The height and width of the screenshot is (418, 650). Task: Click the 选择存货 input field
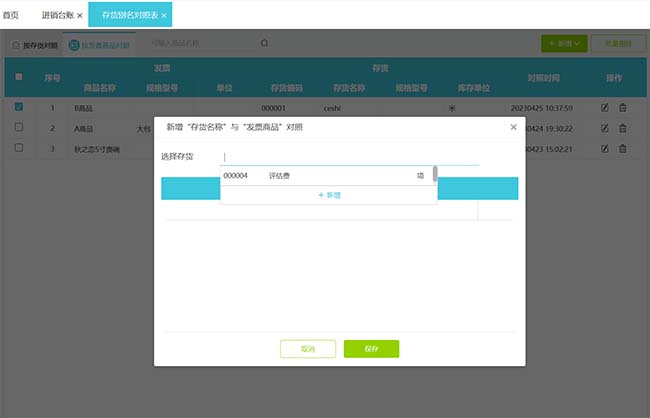(350, 157)
